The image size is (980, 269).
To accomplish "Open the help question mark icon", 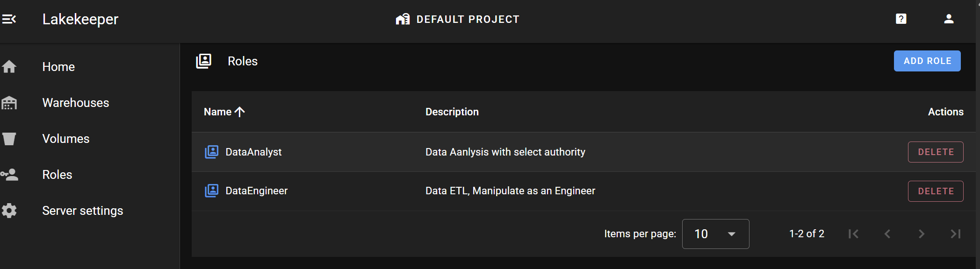I will [x=901, y=19].
